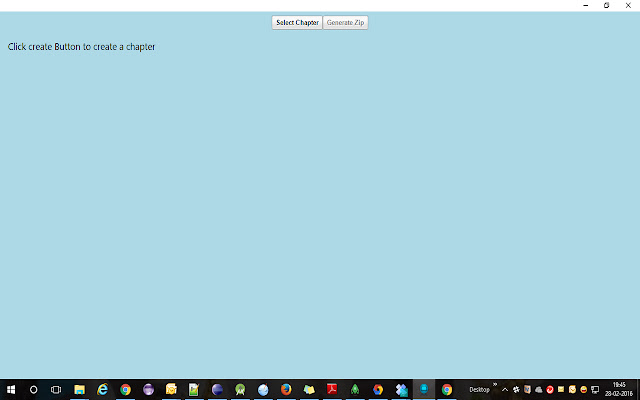Click the yellow envelope mail tray icon
640x400 pixels.
click(x=561, y=389)
